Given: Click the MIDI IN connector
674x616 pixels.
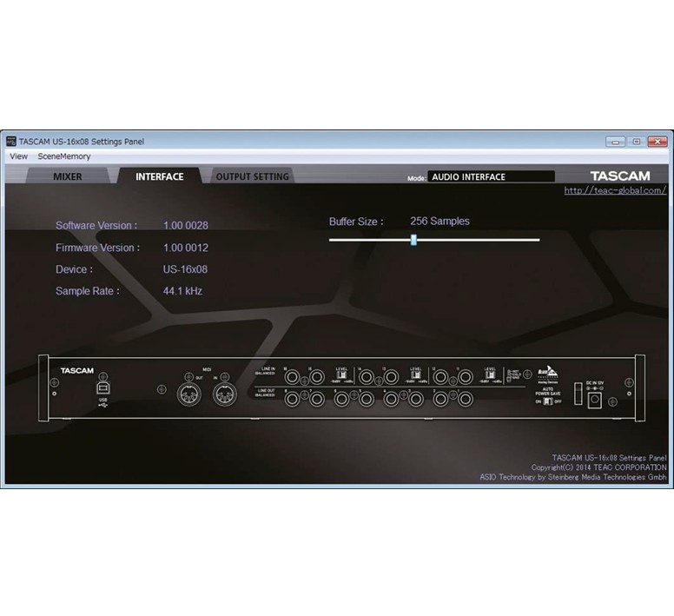Looking at the screenshot, I should click(x=225, y=394).
